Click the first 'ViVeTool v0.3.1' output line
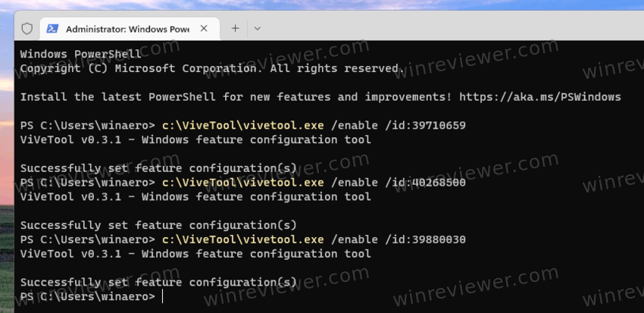The width and height of the screenshot is (644, 313). coord(195,139)
